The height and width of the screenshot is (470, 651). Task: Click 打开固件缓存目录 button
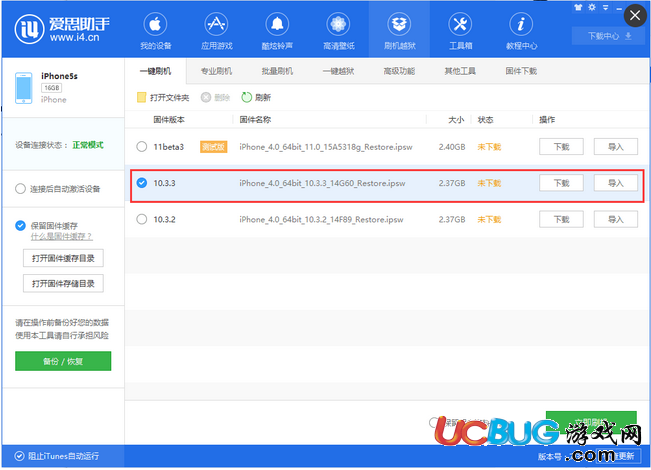coord(63,258)
